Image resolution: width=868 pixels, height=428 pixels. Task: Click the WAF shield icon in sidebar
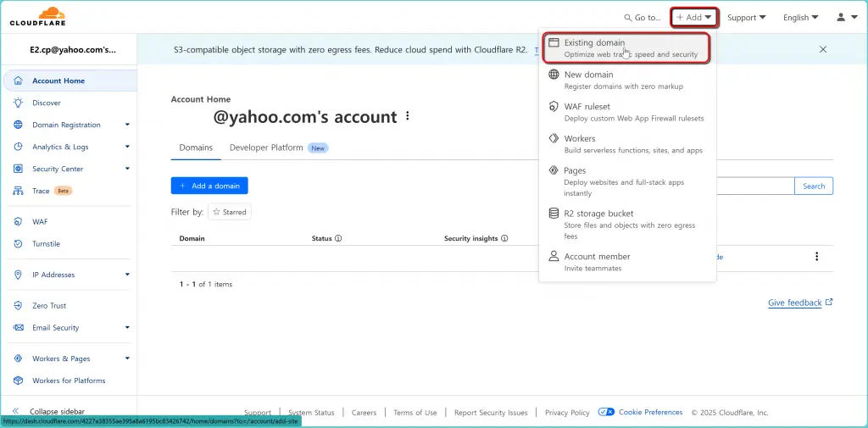pos(19,222)
